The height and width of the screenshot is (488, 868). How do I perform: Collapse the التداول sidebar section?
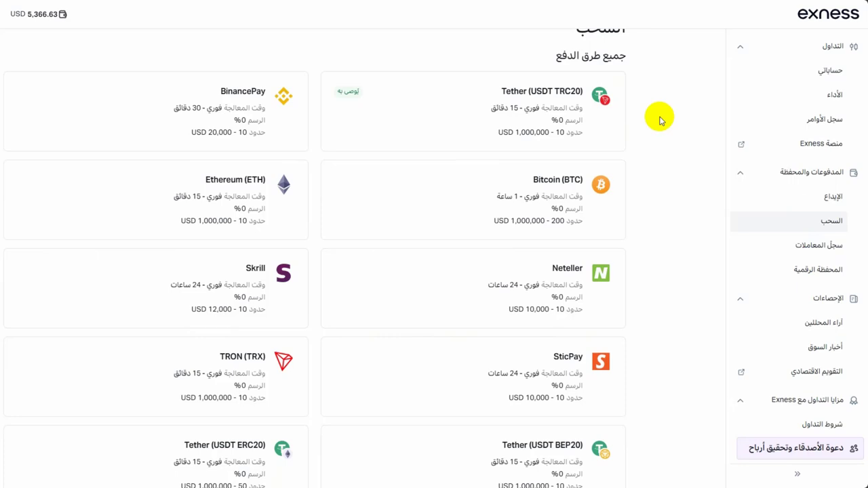(740, 46)
